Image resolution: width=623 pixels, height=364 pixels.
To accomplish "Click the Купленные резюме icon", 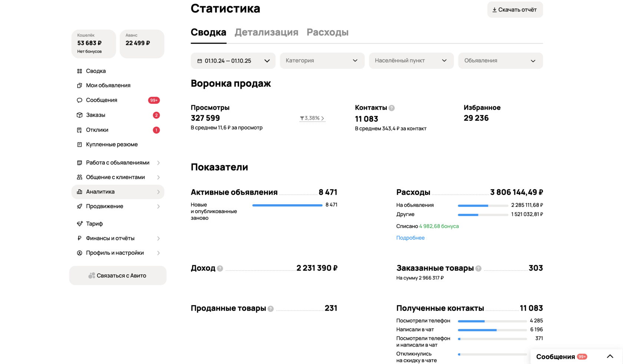I will click(x=79, y=145).
